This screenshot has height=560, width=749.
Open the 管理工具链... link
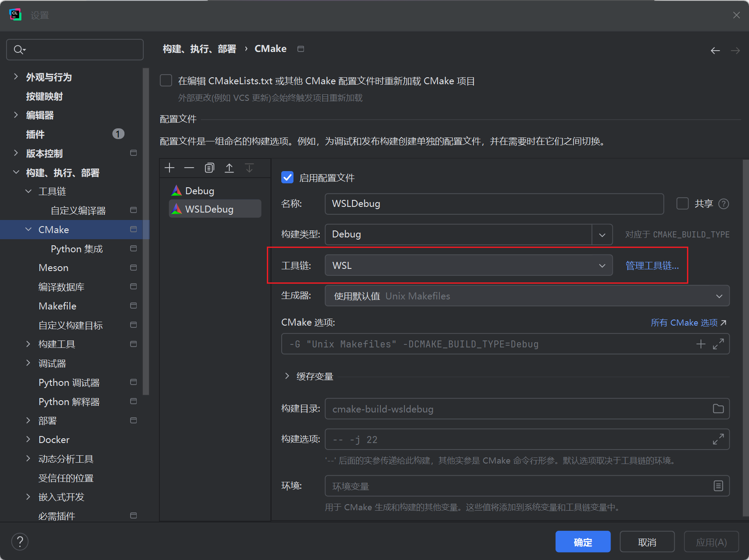pos(652,265)
